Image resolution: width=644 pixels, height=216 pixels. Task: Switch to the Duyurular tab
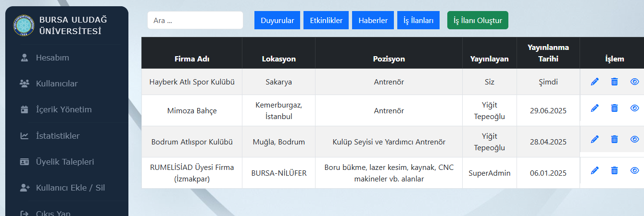coord(277,20)
